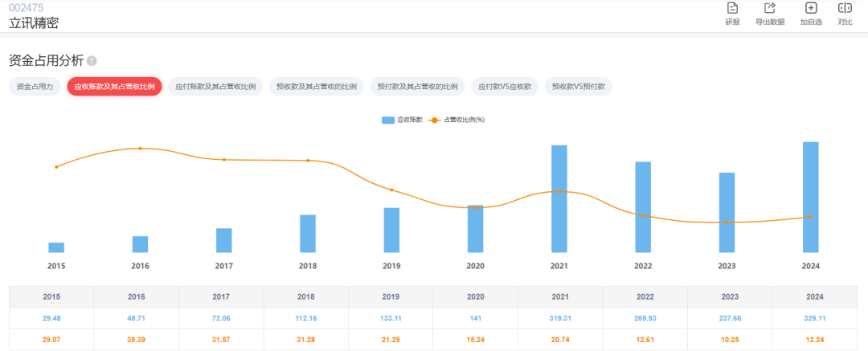Click the ratio value 31.28
This screenshot has height=351, width=868.
click(306, 340)
